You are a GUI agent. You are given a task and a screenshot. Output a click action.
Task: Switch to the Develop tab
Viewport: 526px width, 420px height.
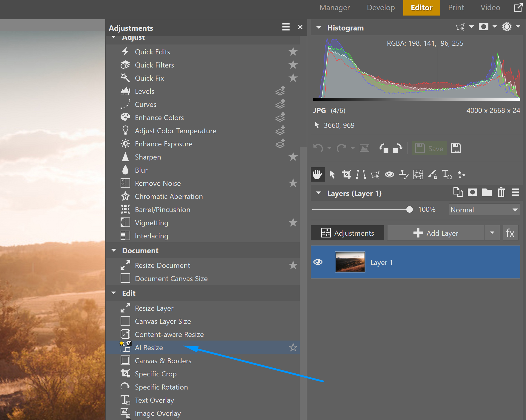[x=381, y=7]
